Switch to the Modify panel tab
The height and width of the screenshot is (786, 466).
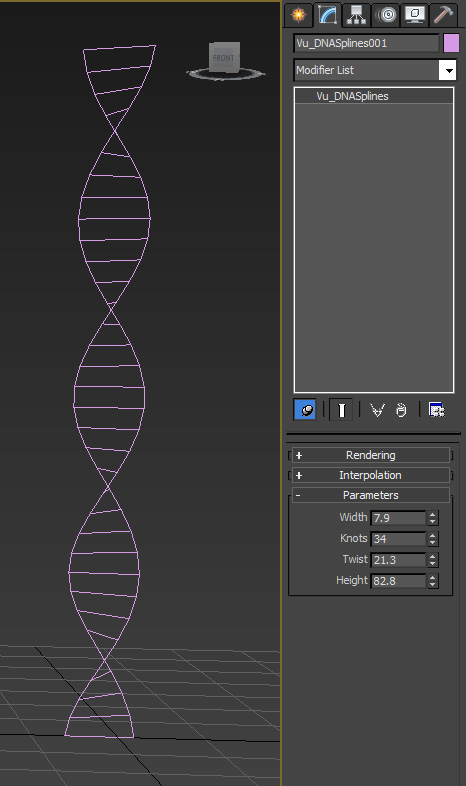328,15
